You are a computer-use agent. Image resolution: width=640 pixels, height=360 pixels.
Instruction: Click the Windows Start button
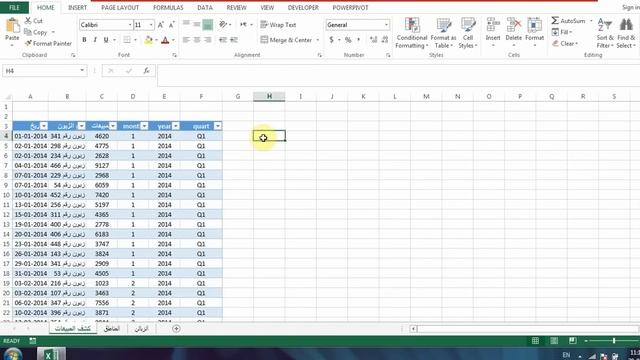click(12, 354)
